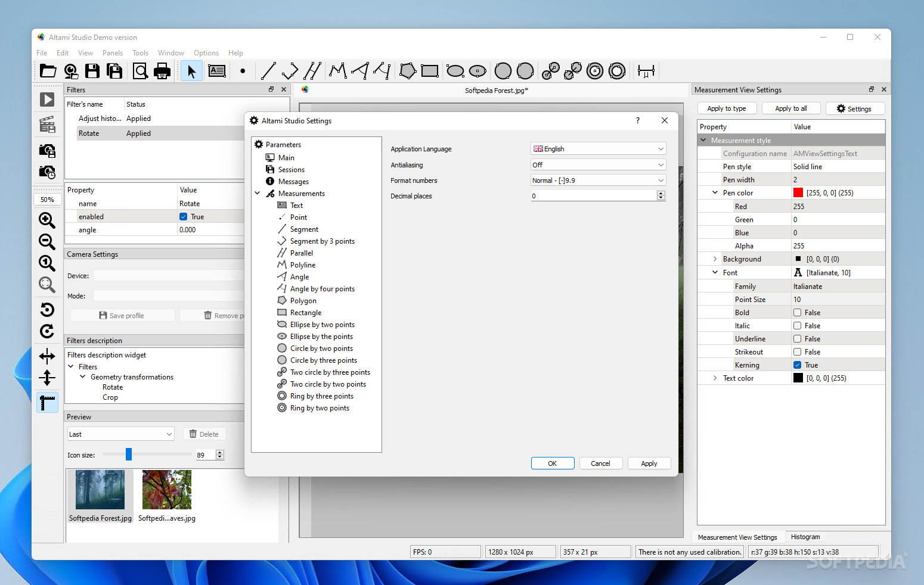Click the Softpedi...aves.jpg thumbnail

(x=167, y=490)
